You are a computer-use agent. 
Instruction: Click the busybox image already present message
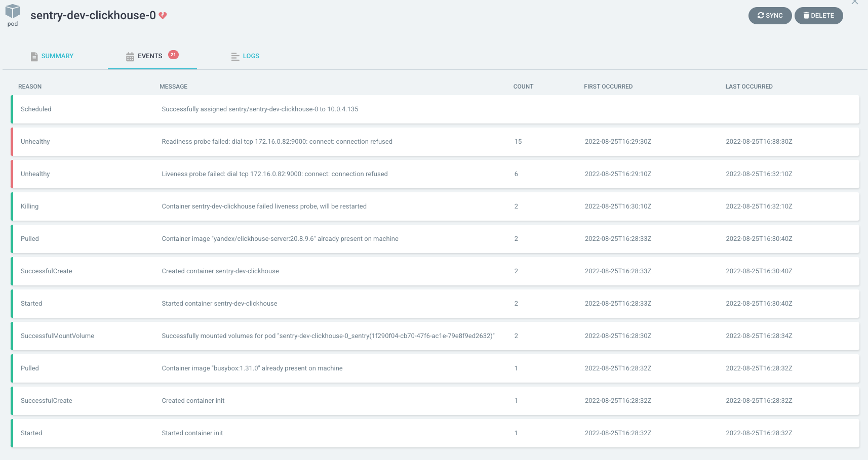[x=252, y=368]
